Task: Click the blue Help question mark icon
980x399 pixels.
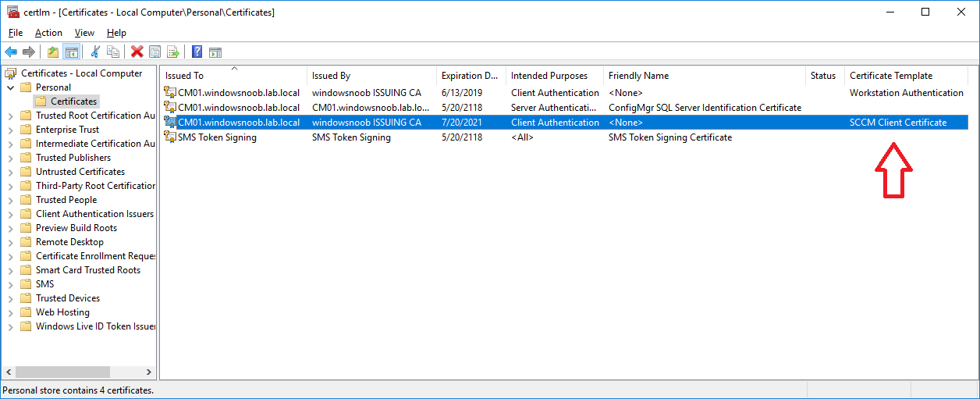Action: [197, 52]
